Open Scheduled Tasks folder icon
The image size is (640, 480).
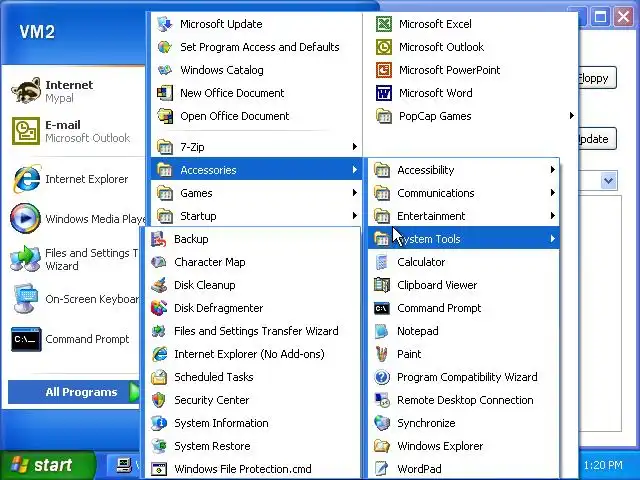[x=158, y=377]
